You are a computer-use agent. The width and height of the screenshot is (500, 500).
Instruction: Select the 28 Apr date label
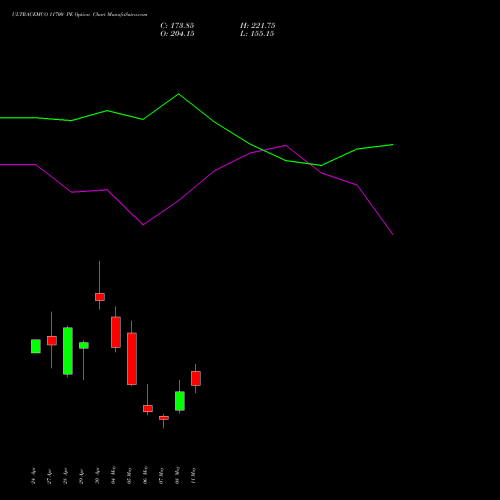(x=65, y=476)
